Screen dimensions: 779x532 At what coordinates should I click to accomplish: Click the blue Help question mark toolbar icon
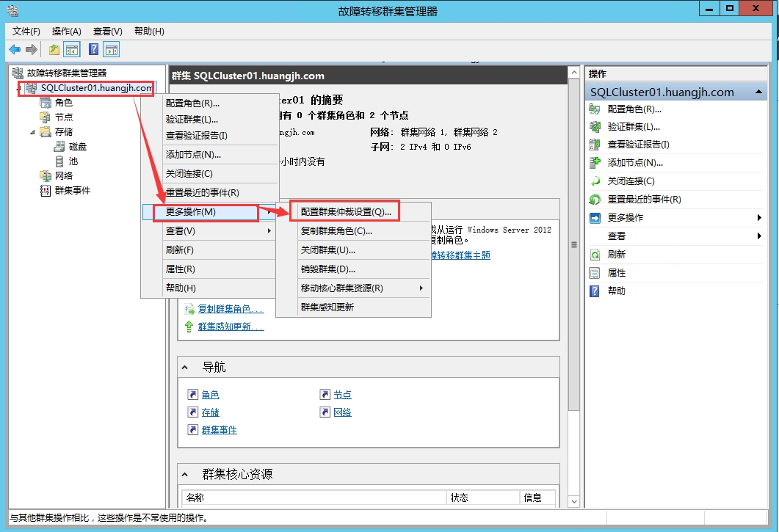click(93, 49)
